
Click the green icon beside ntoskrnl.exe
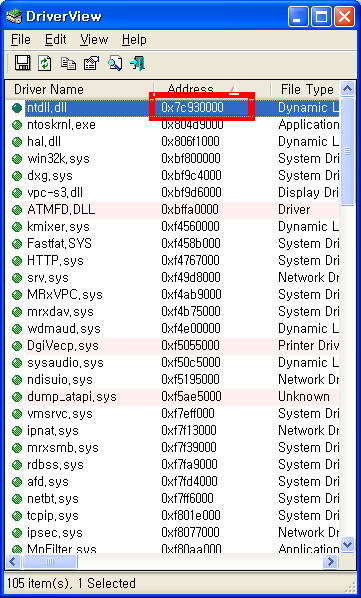(17, 125)
